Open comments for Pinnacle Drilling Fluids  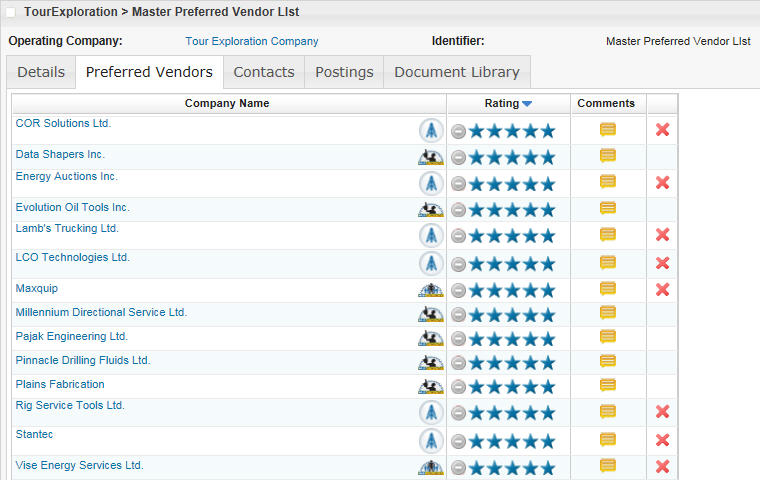tap(607, 361)
